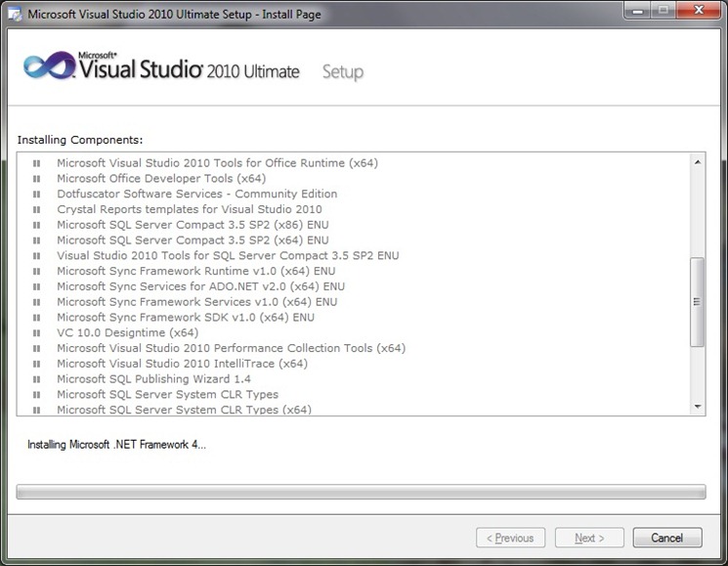728x566 pixels.
Task: Click the Visual Studio infinity logo
Action: (x=50, y=65)
